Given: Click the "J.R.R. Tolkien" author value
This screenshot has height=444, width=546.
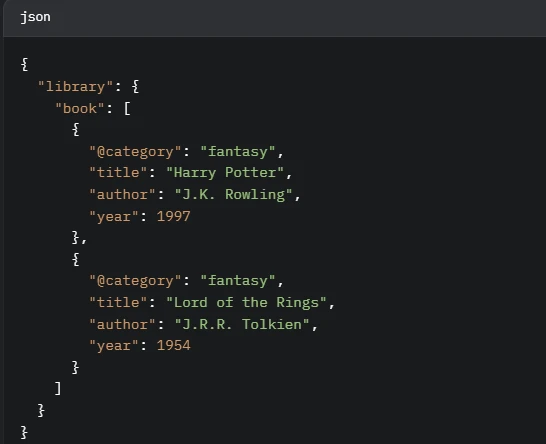Looking at the screenshot, I should click(x=242, y=324).
